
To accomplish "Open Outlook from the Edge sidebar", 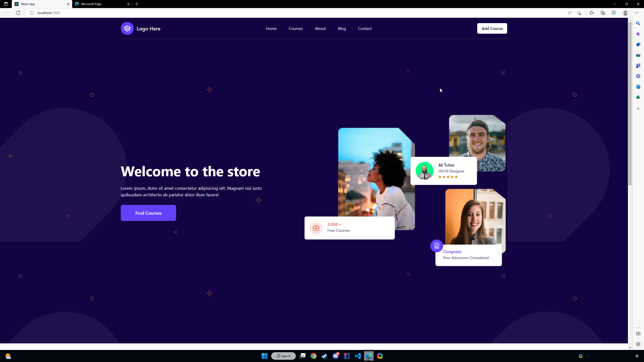I will click(638, 87).
